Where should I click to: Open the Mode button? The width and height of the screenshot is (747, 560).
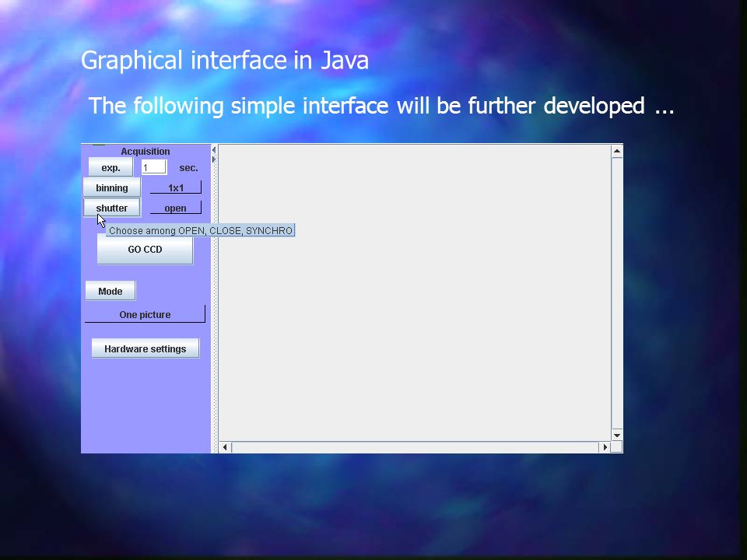click(x=110, y=291)
